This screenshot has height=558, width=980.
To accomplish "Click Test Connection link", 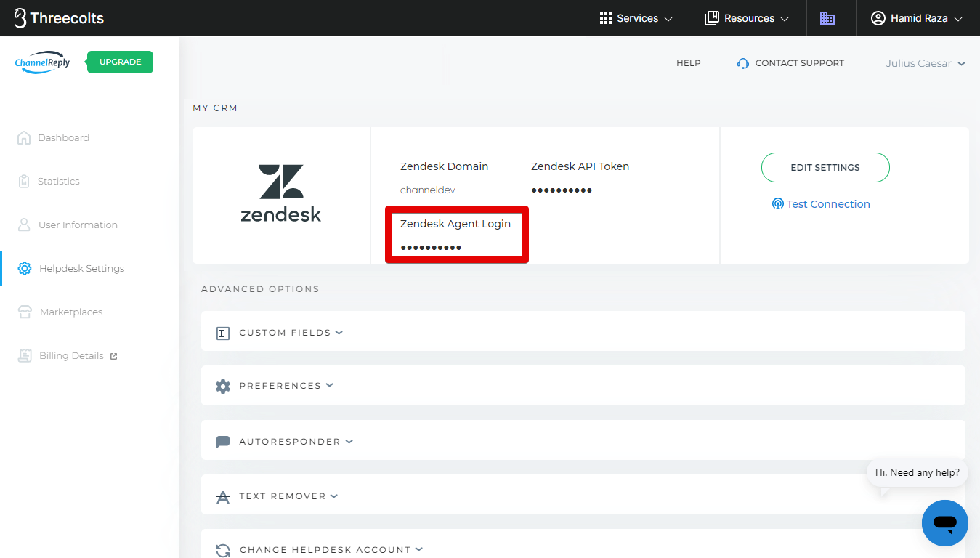I will 828,204.
